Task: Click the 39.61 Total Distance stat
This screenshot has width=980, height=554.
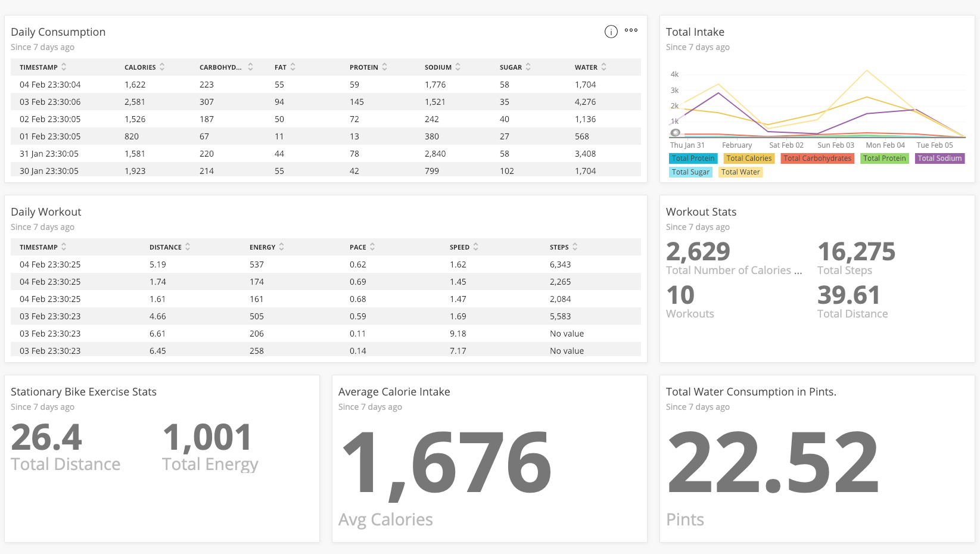Action: 849,295
